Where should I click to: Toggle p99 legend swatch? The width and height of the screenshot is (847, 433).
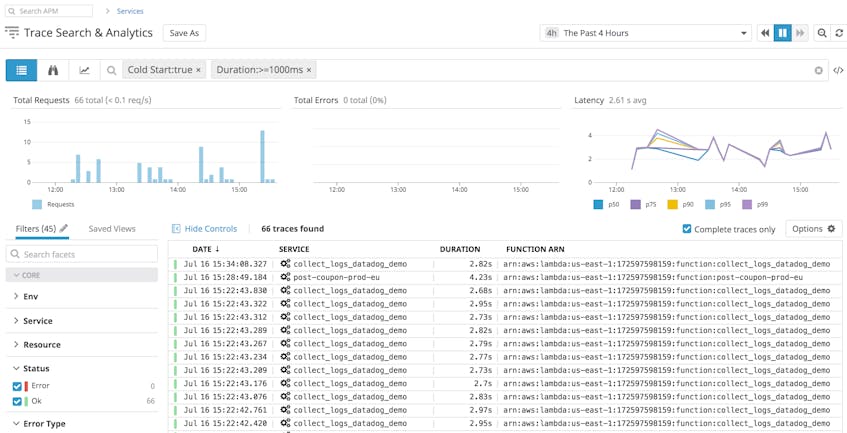pos(748,205)
